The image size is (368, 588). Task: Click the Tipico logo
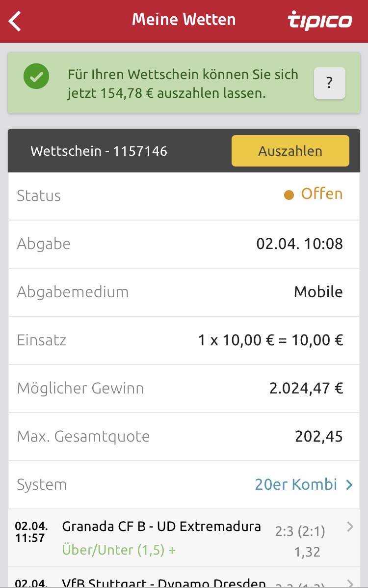pyautogui.click(x=319, y=21)
